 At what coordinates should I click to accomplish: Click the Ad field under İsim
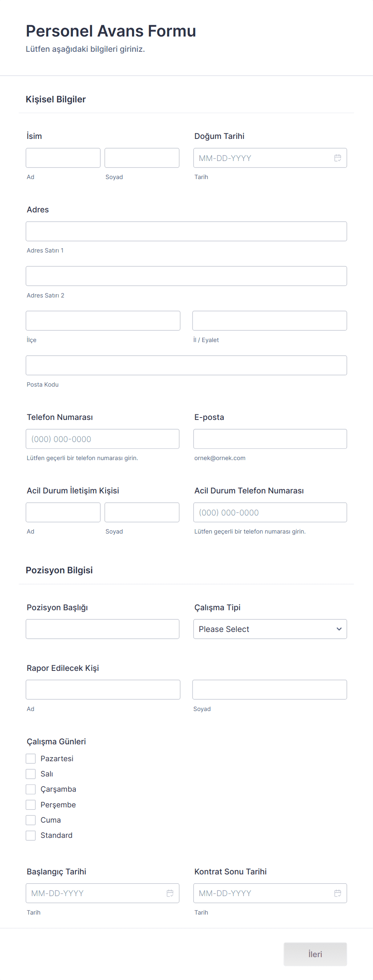63,157
